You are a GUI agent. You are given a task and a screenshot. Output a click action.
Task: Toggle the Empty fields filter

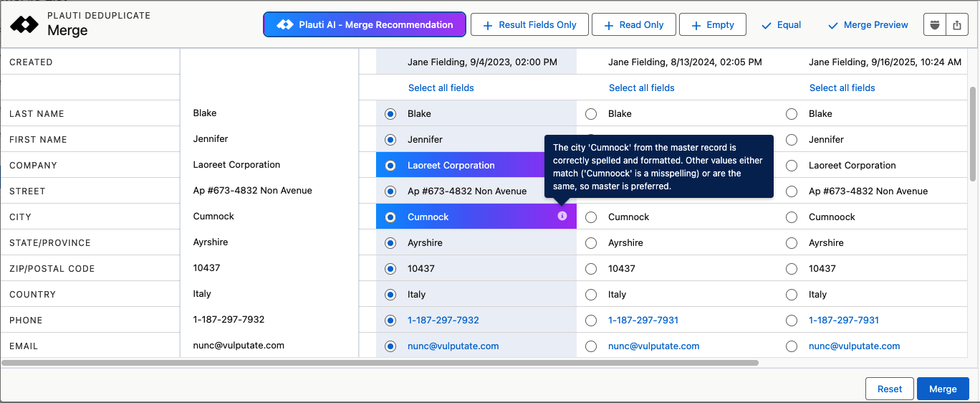(713, 24)
